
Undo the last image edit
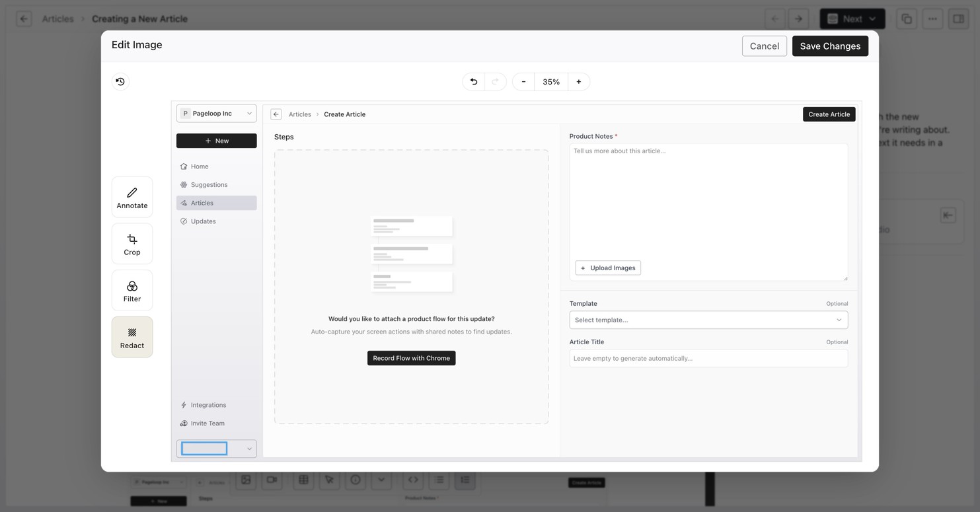(474, 82)
